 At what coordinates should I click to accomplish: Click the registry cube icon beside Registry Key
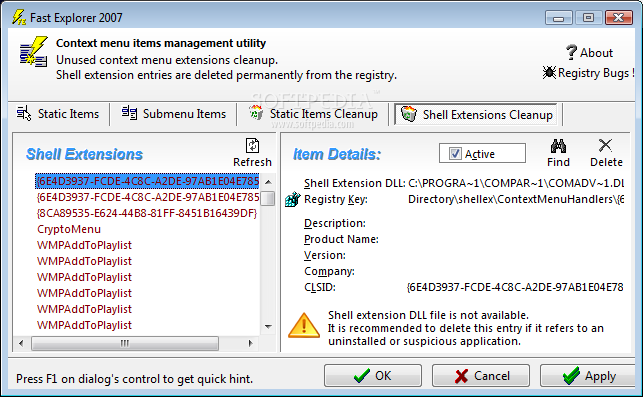click(293, 199)
